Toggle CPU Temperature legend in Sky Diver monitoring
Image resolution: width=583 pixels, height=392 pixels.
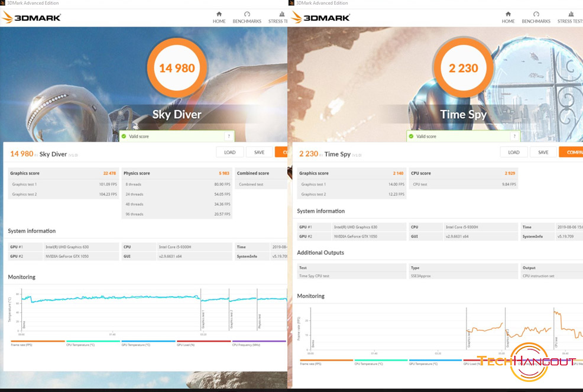pos(93,344)
